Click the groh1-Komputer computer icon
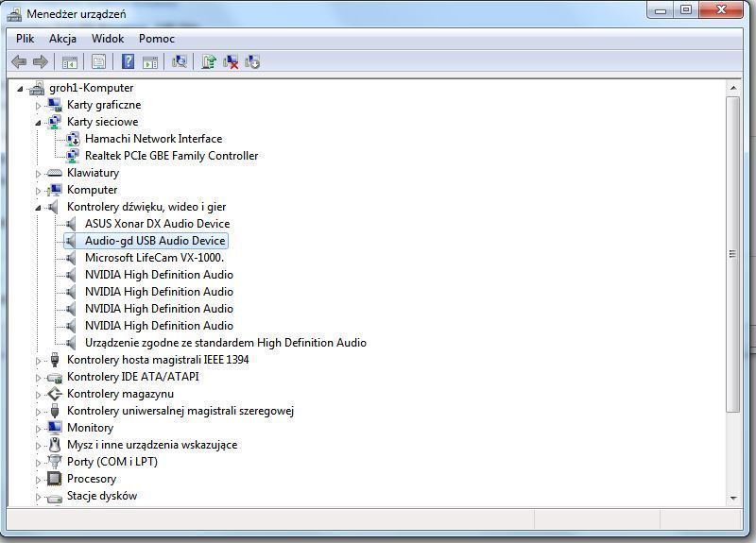This screenshot has height=543, width=756. point(37,88)
